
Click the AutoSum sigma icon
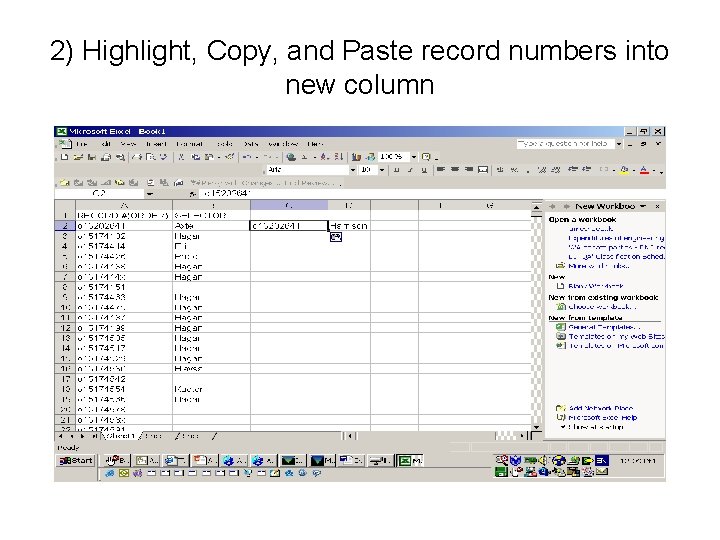[x=304, y=157]
